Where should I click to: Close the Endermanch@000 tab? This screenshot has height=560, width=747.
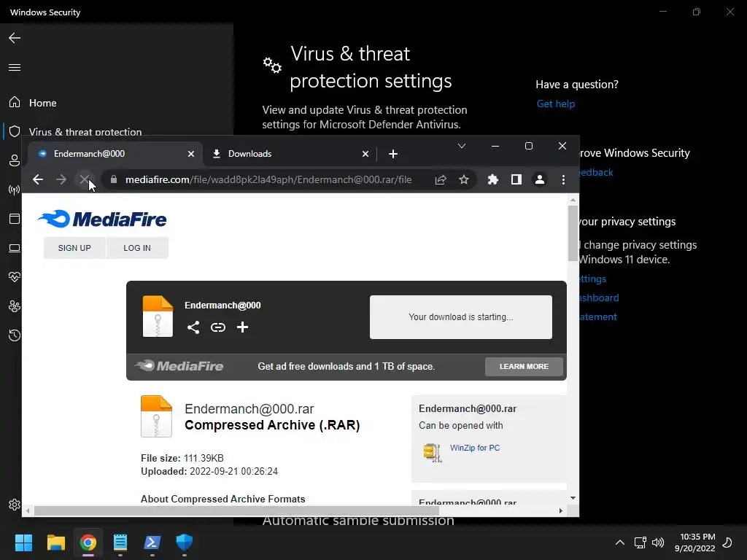[191, 154]
